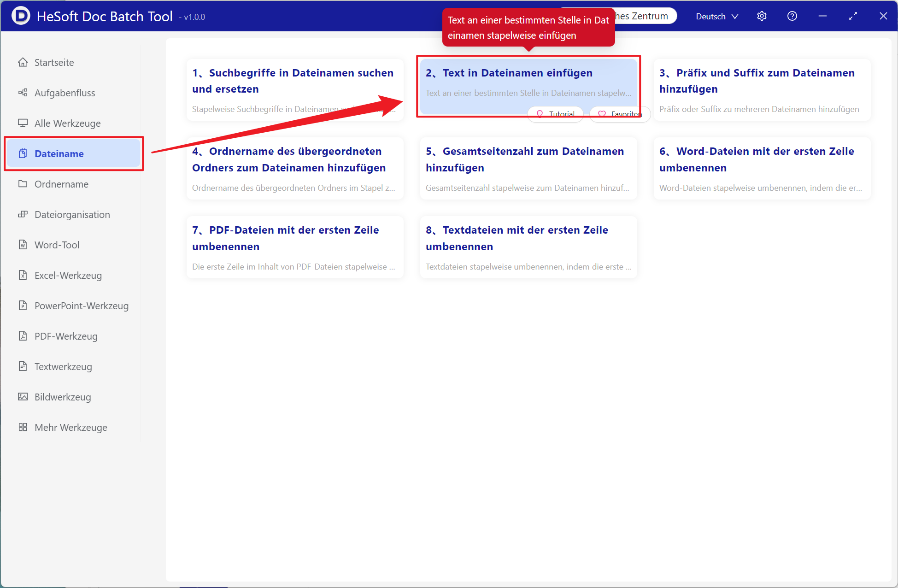
Task: Open 'Ordnername des übergeordneten Ordners' card
Action: point(295,168)
